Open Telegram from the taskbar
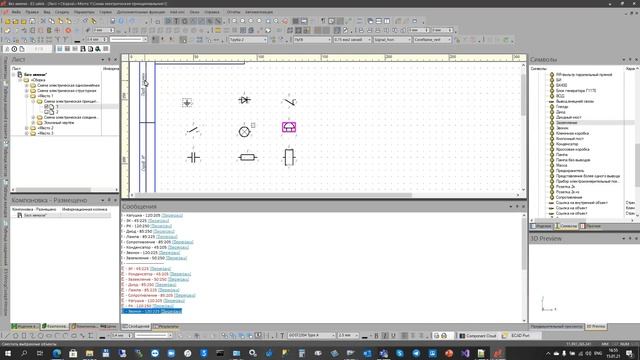Image resolution: width=640 pixels, height=360 pixels. [416, 353]
